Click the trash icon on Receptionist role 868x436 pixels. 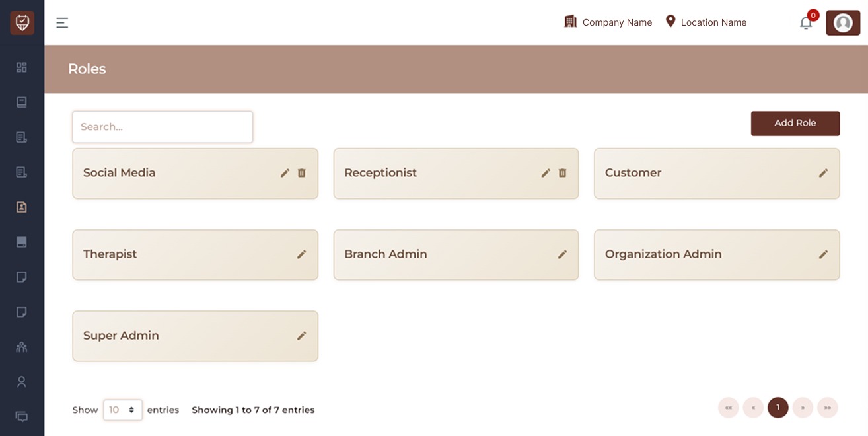(563, 173)
